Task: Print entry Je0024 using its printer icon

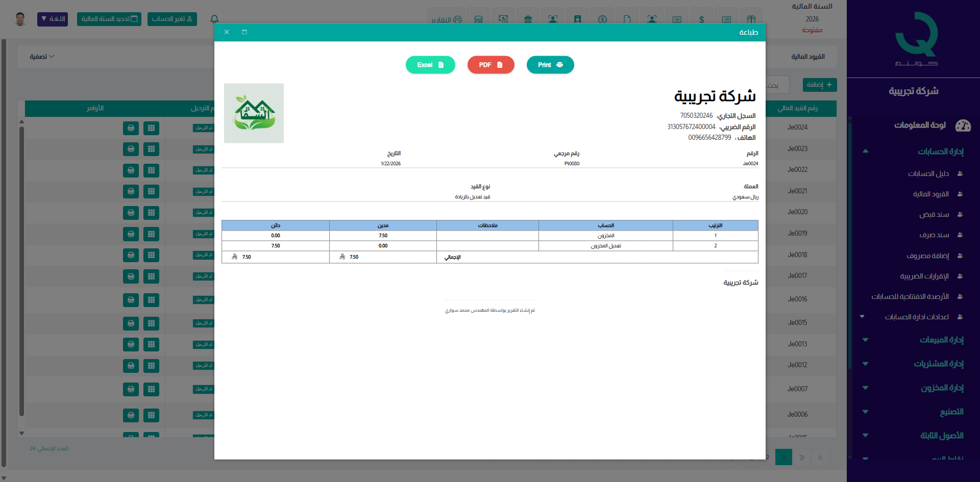Action: pos(131,128)
